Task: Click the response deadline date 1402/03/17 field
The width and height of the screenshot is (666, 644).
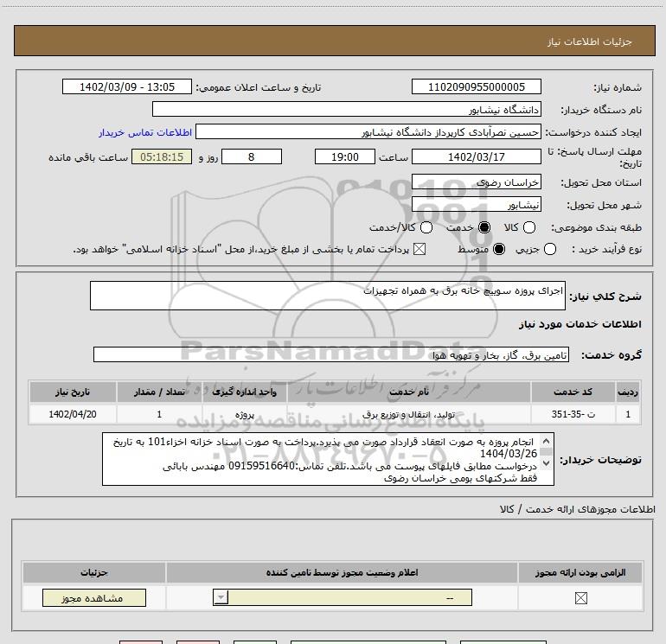Action: click(476, 156)
